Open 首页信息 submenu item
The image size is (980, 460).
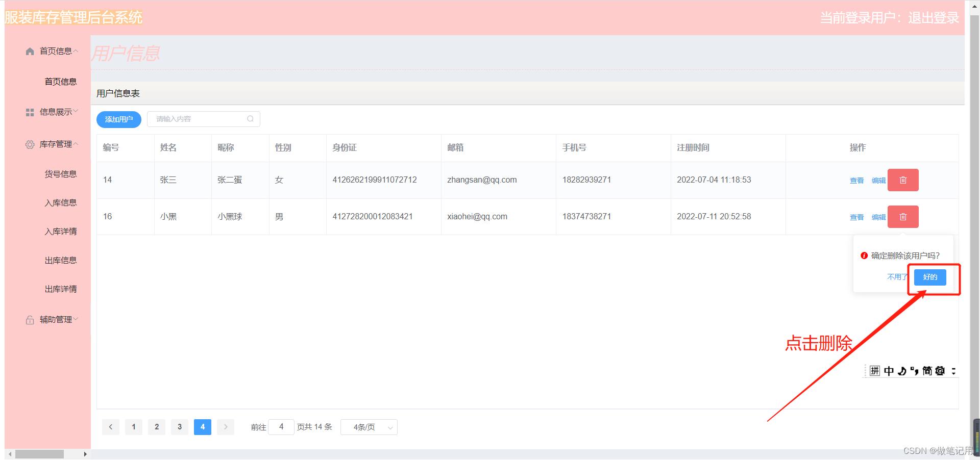tap(60, 82)
